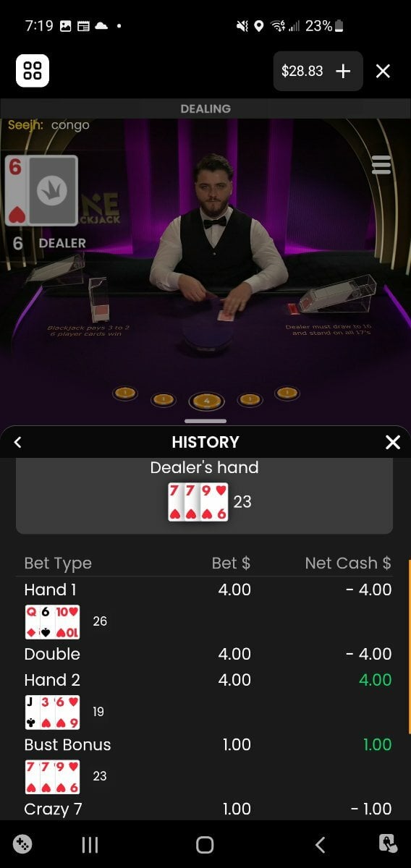Open Android recent apps button
This screenshot has height=868, width=411.
pyautogui.click(x=90, y=845)
